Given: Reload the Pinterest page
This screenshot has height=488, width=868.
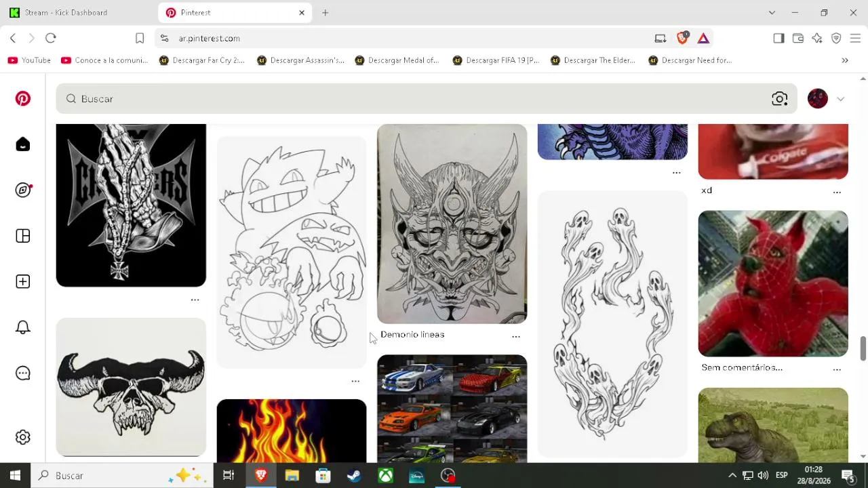Looking at the screenshot, I should (51, 38).
